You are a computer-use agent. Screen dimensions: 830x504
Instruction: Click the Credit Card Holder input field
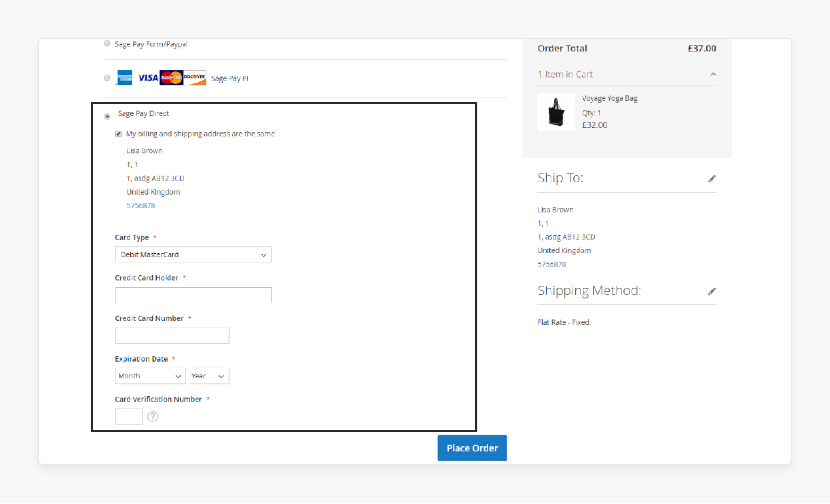[193, 295]
